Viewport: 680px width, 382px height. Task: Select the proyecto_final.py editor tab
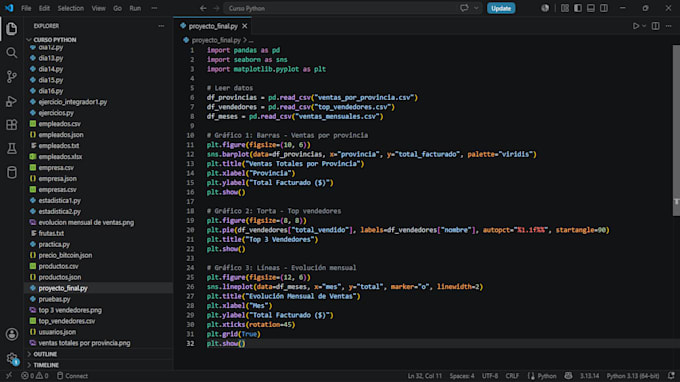(x=212, y=26)
